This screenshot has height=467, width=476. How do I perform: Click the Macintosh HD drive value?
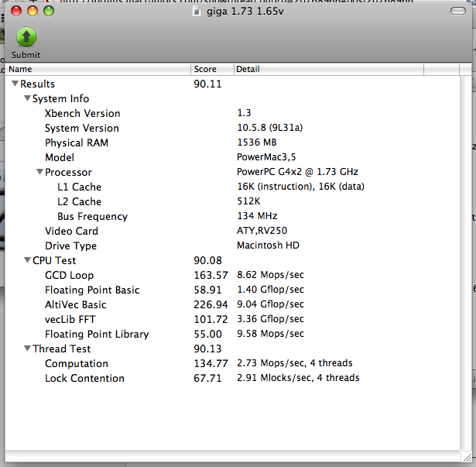pyautogui.click(x=268, y=246)
